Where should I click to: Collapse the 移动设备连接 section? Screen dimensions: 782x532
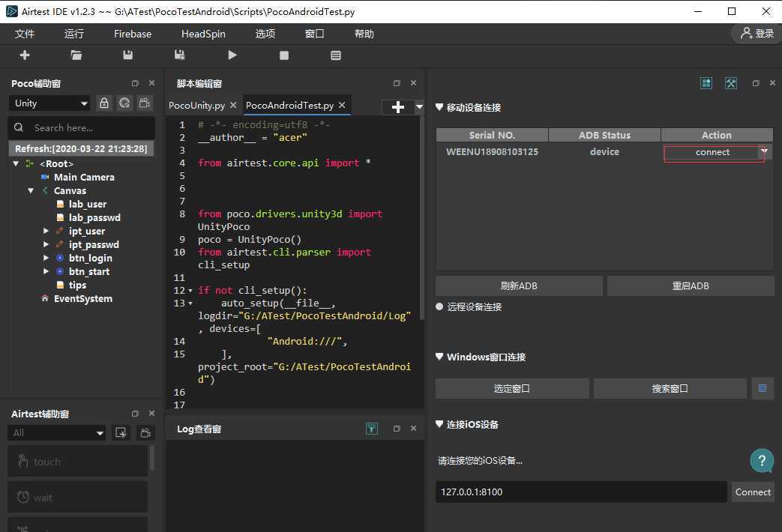tap(439, 107)
